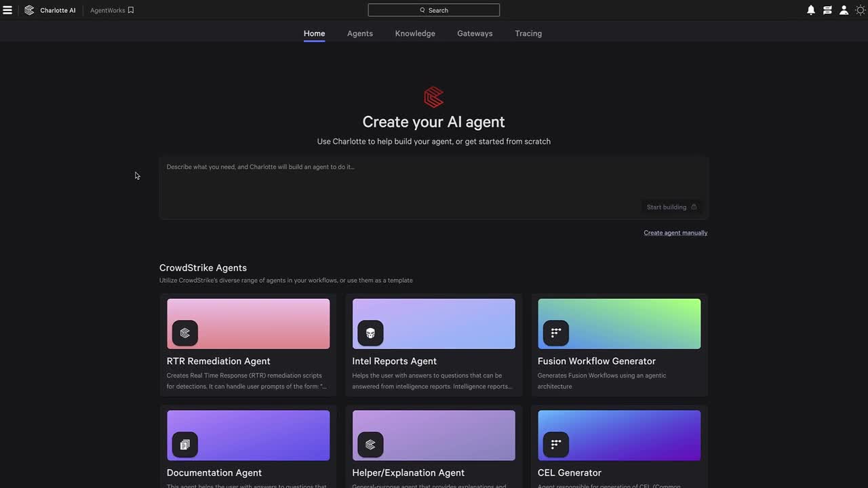Click the Start building button
Image resolution: width=868 pixels, height=488 pixels.
point(671,207)
